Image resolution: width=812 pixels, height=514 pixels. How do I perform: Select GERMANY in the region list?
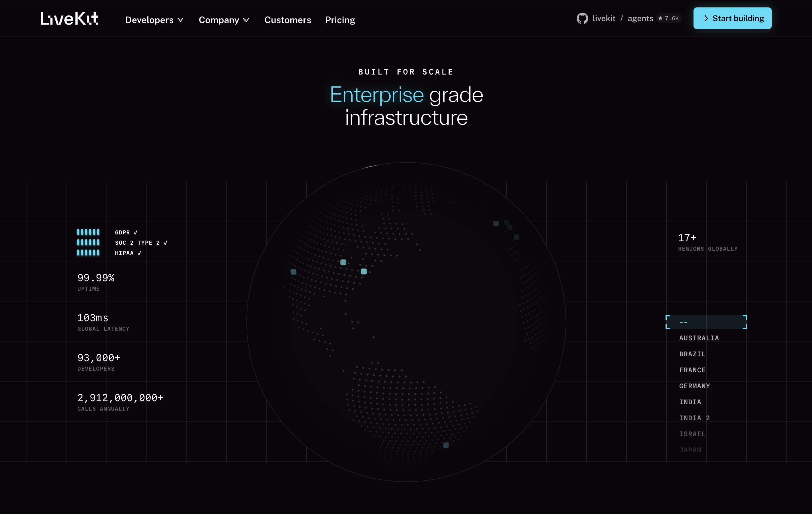coord(694,386)
